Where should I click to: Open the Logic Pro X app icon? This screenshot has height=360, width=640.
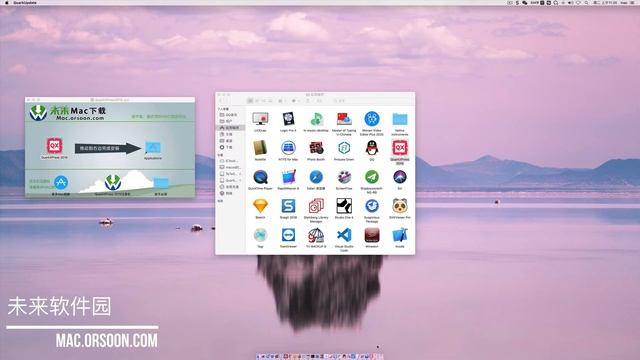tap(288, 120)
